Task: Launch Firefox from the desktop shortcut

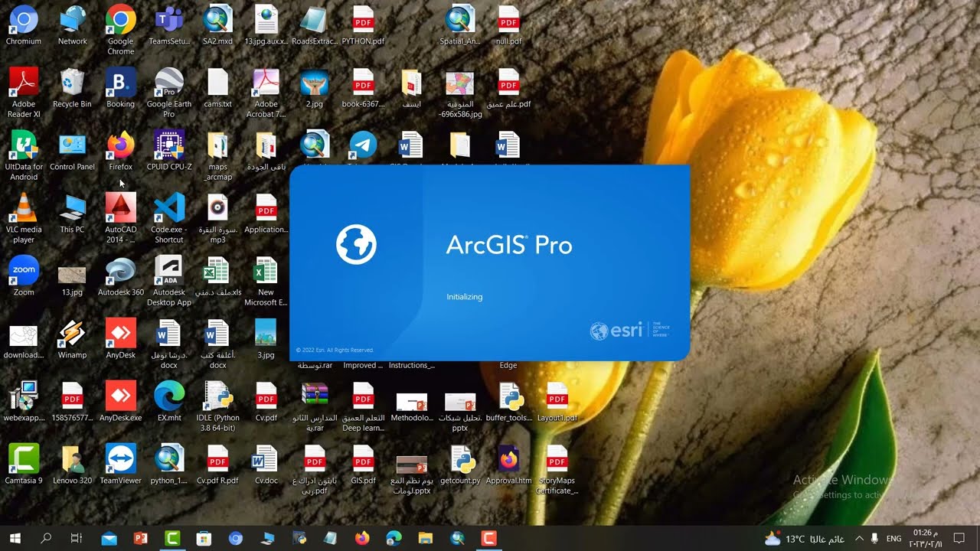Action: [x=121, y=151]
